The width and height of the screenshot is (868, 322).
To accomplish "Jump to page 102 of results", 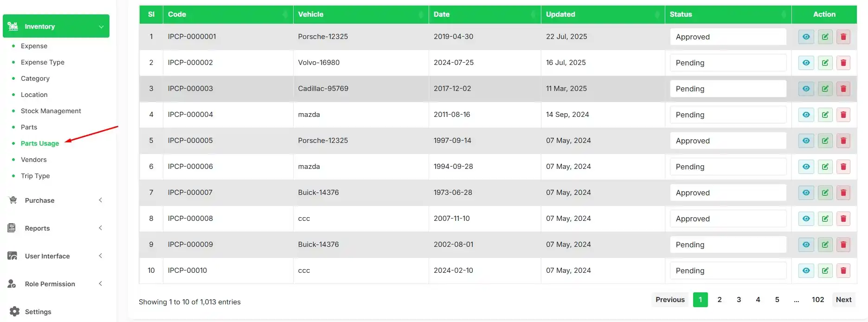I will click(817, 300).
